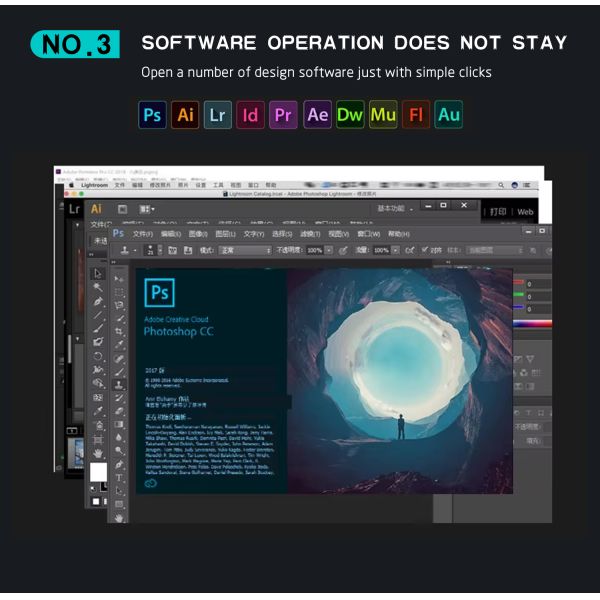The width and height of the screenshot is (600, 600).
Task: Click the Photoshop Ps icon in the top row
Action: click(152, 115)
